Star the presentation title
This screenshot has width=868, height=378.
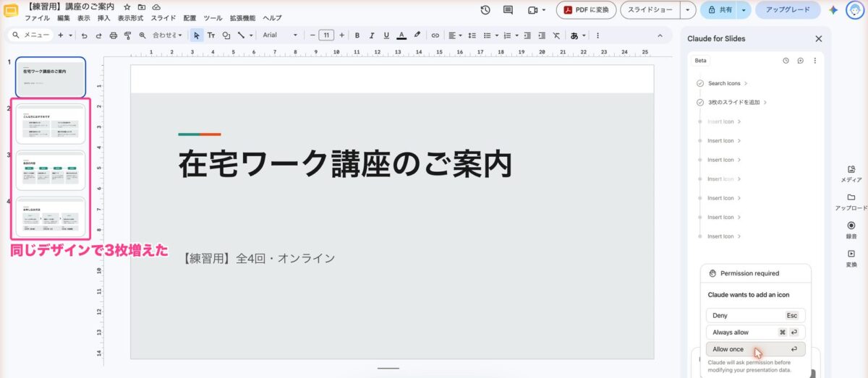click(x=127, y=7)
